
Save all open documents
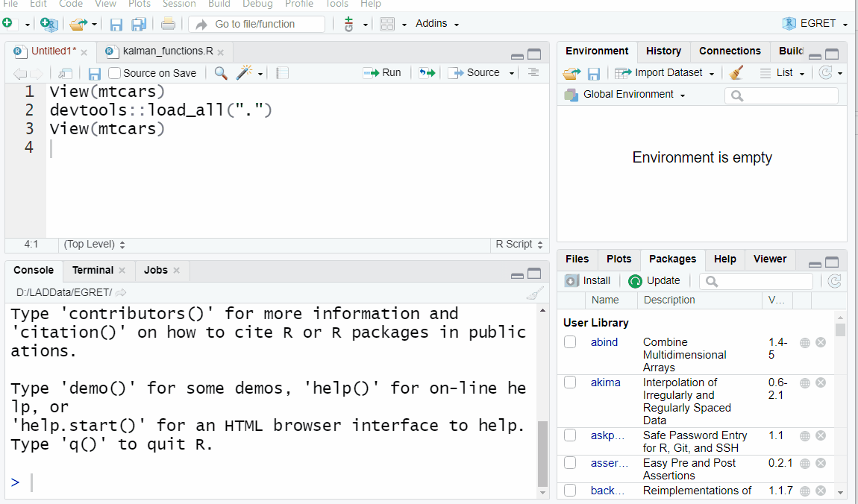[x=139, y=25]
